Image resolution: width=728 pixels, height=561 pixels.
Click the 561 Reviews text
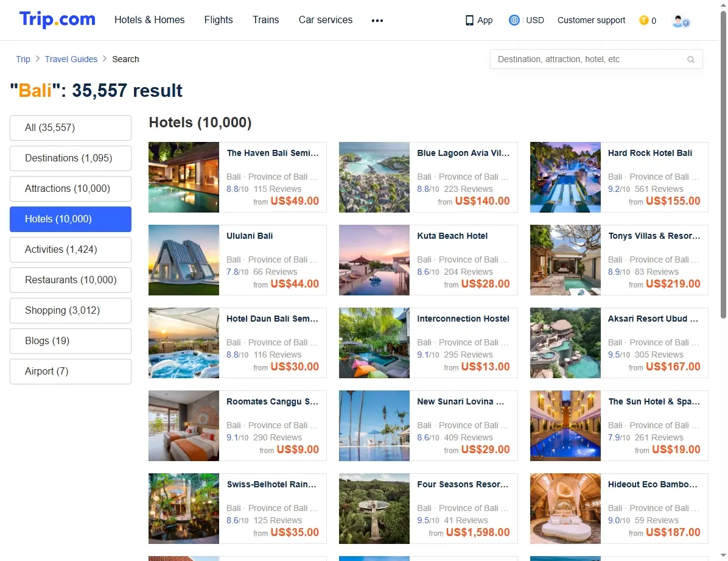click(x=659, y=189)
